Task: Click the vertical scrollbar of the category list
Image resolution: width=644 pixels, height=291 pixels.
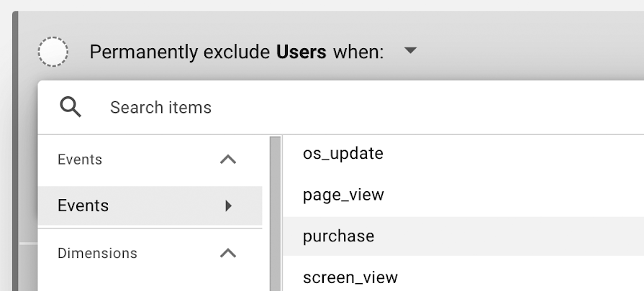Action: (275, 213)
